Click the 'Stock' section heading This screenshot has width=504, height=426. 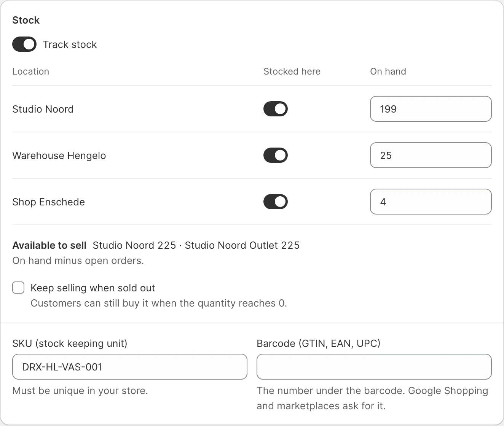(x=26, y=20)
